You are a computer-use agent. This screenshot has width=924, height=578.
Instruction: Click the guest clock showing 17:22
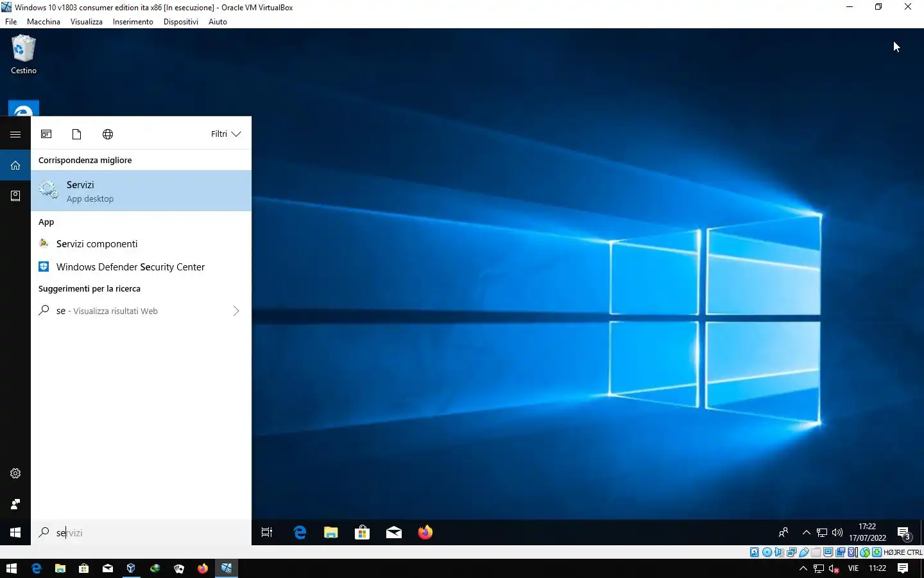pyautogui.click(x=868, y=532)
